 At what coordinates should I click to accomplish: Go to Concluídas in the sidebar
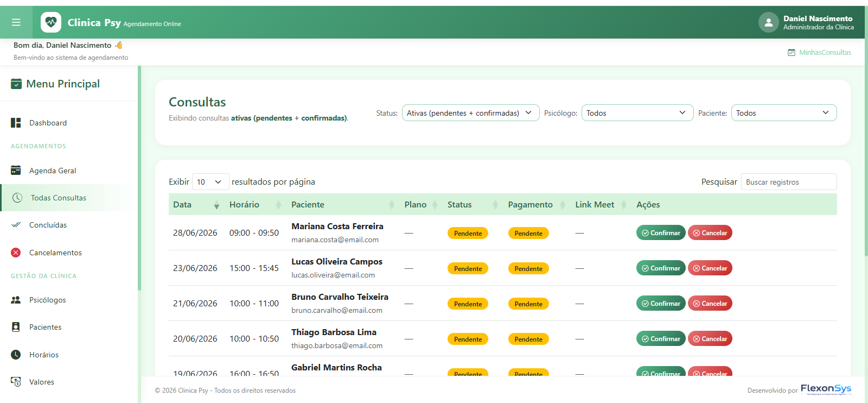[x=48, y=225]
